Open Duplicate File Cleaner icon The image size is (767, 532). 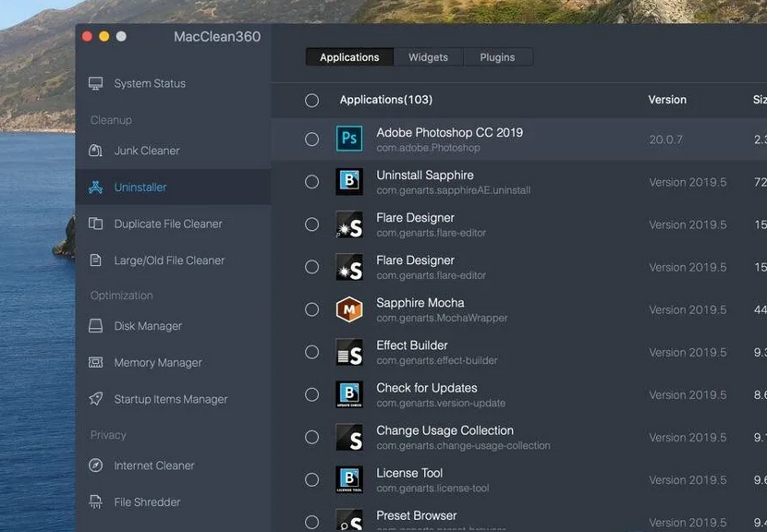pyautogui.click(x=95, y=224)
